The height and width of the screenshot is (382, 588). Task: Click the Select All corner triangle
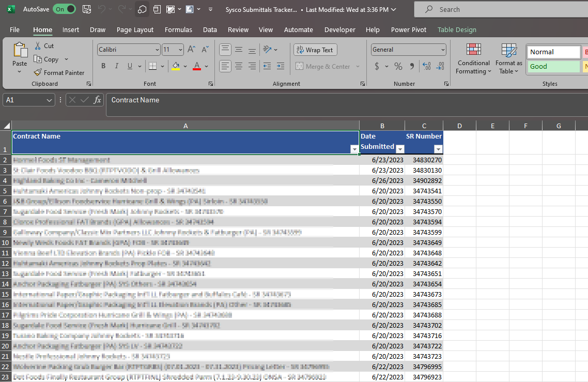click(6, 125)
